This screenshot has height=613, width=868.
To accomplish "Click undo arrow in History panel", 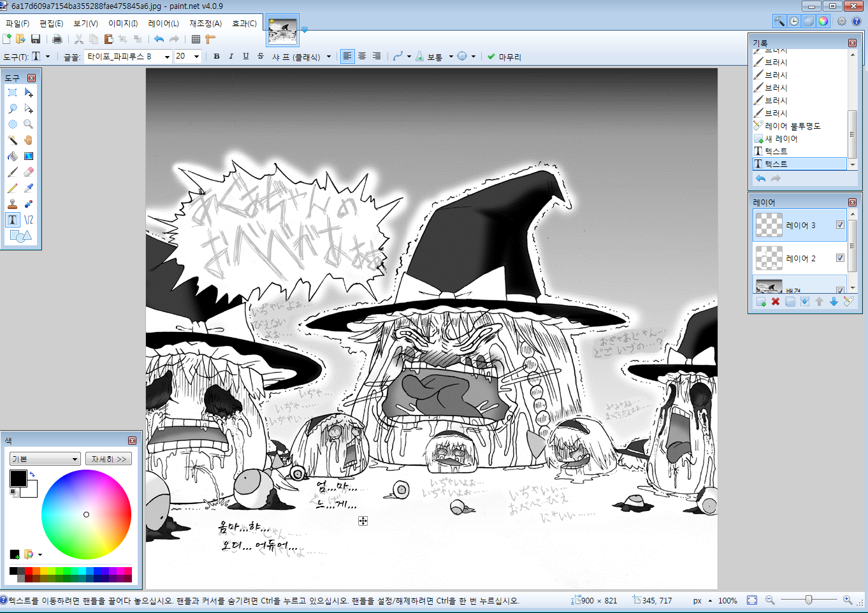I will point(760,179).
